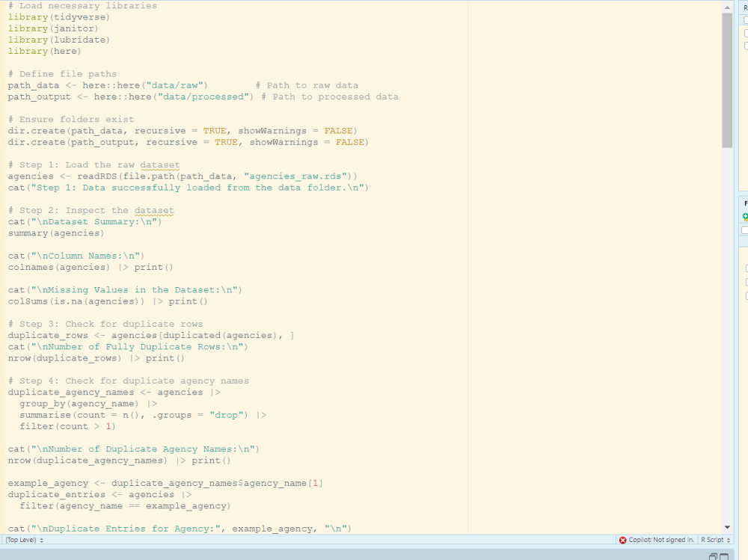This screenshot has height=560, width=748.
Task: Click the dir.create(path_data line
Action: (x=183, y=131)
